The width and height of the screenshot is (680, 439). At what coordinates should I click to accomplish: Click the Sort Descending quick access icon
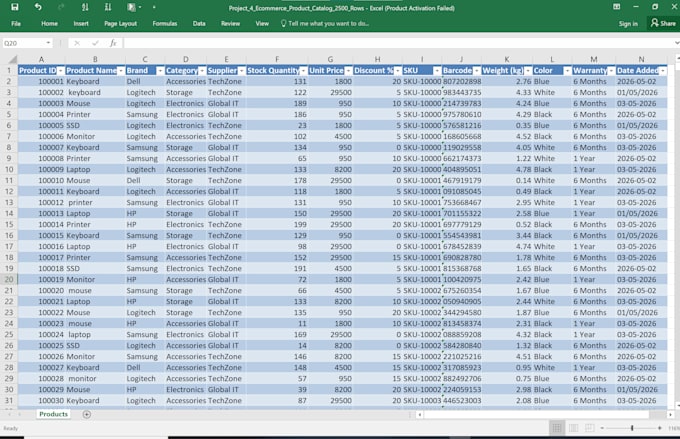(108, 7)
